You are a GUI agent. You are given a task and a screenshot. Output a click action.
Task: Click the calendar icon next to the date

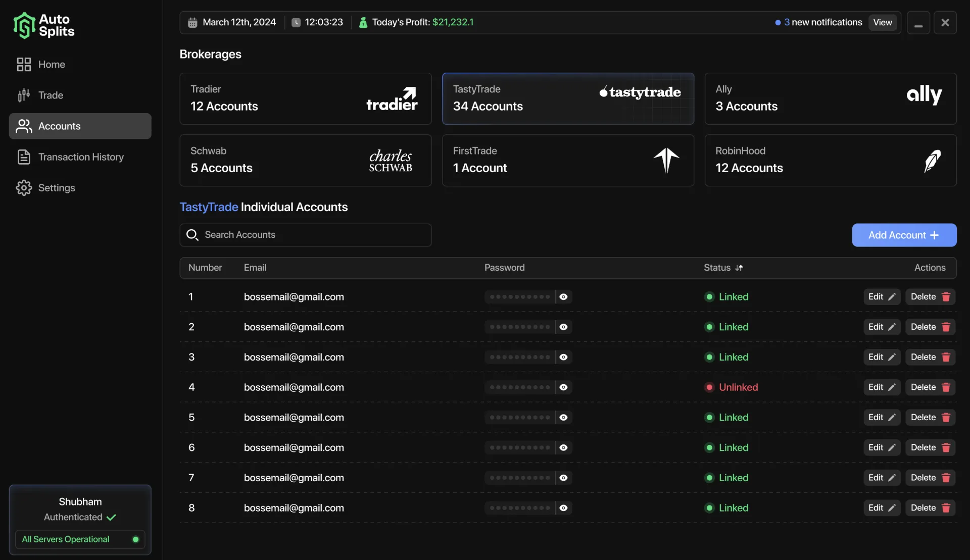click(x=192, y=22)
